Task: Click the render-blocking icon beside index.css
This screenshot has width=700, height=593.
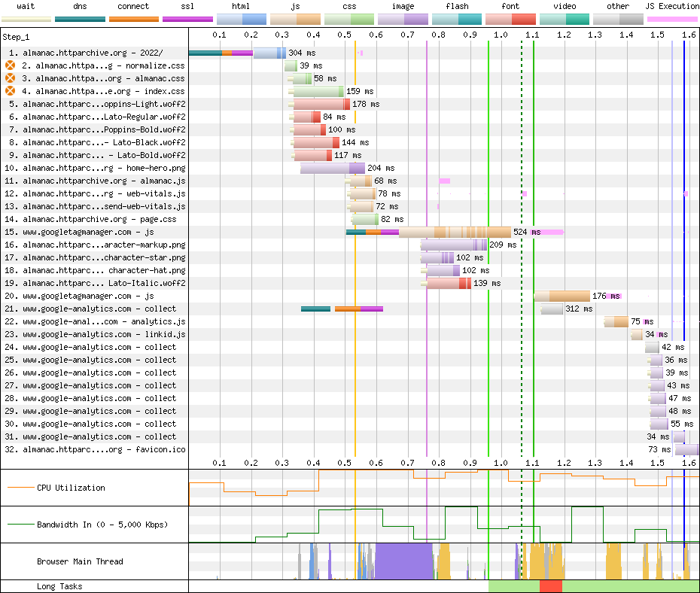Action: pyautogui.click(x=11, y=92)
